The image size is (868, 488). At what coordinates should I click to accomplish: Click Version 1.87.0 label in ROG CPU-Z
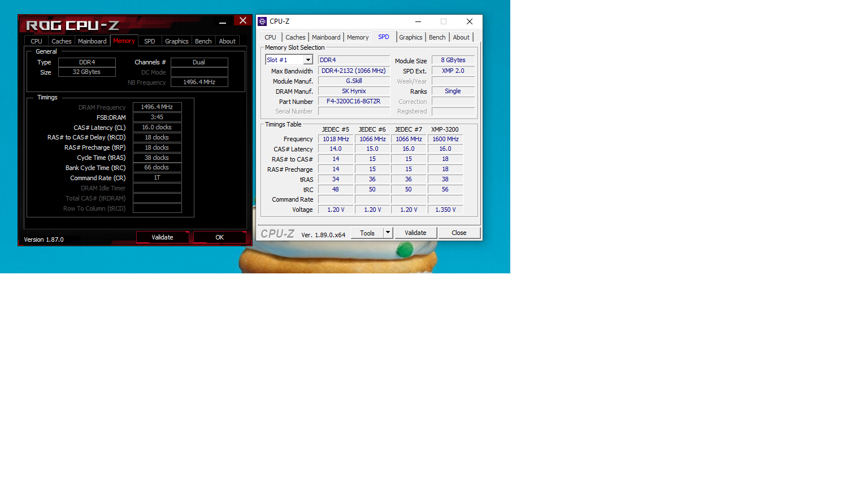click(44, 239)
